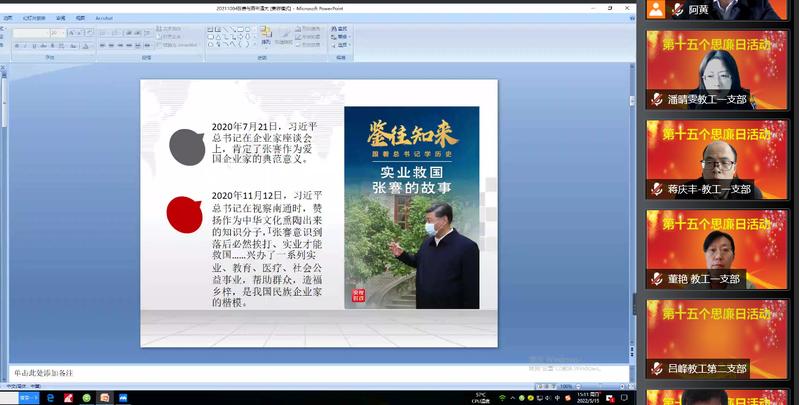Click the 替换 replace button
Viewport: 799px width, 405px height.
(x=340, y=37)
